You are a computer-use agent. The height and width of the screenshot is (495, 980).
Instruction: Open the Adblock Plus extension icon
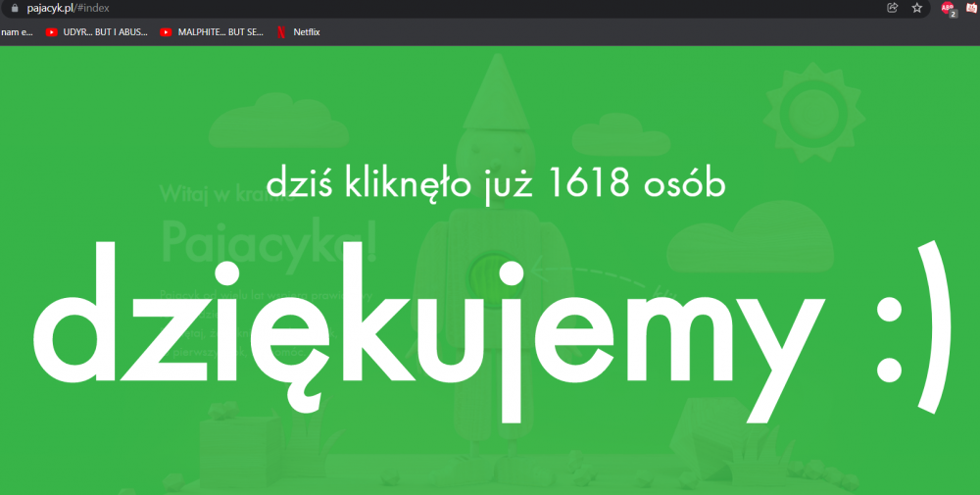point(948,9)
